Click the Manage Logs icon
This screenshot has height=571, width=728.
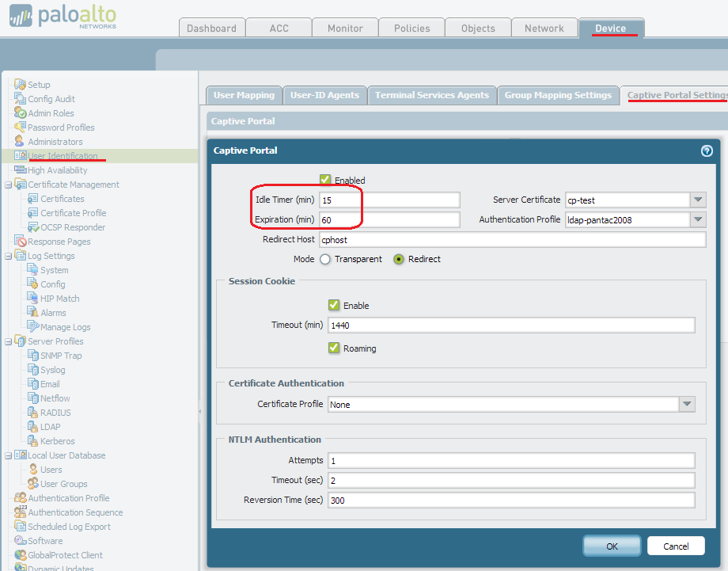(32, 326)
